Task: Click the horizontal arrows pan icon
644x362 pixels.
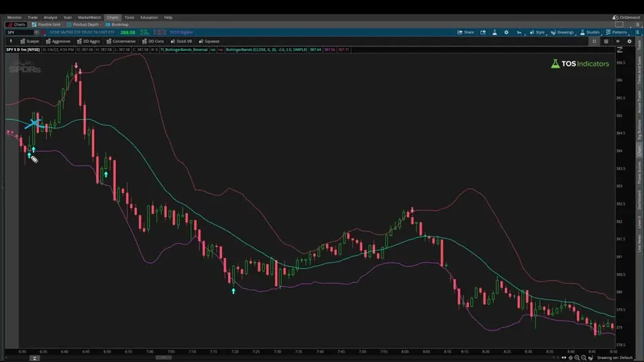Action: [x=563, y=358]
